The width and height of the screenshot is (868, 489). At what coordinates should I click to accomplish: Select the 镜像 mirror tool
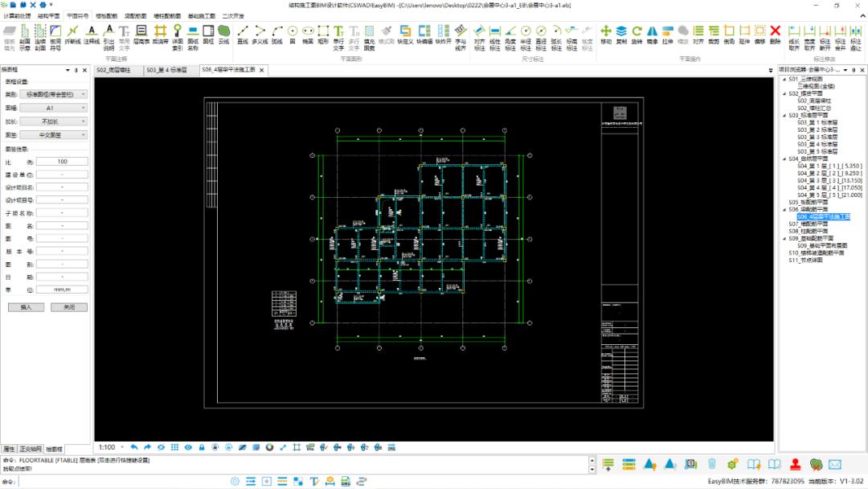click(x=652, y=35)
